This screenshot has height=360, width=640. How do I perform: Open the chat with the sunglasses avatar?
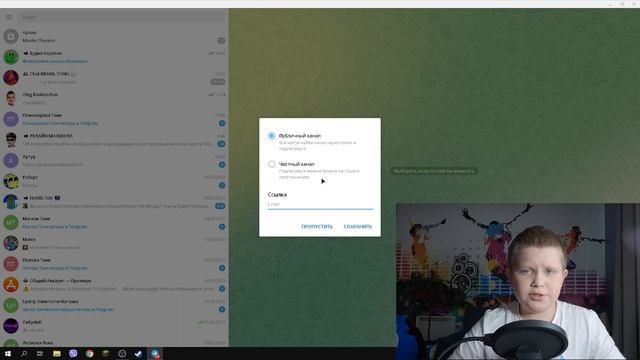114,140
